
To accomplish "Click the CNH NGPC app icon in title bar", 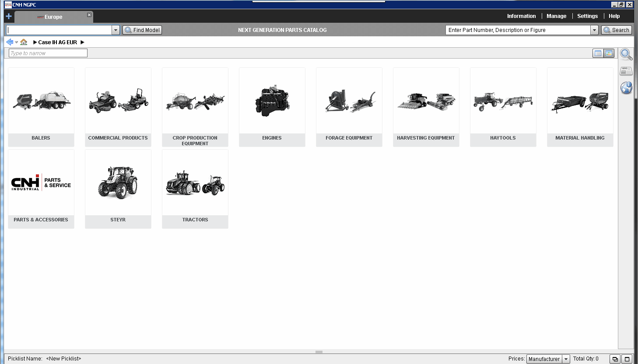I will (x=8, y=4).
